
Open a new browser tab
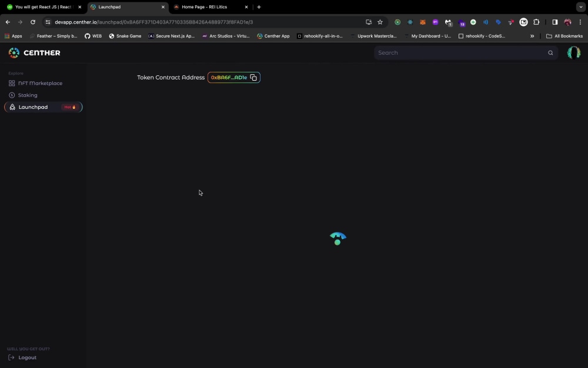pos(259,6)
